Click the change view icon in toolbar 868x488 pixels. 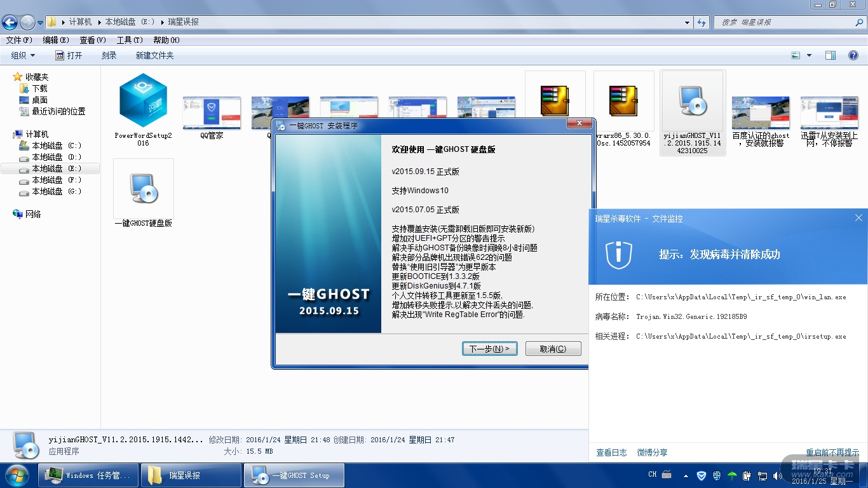point(796,55)
